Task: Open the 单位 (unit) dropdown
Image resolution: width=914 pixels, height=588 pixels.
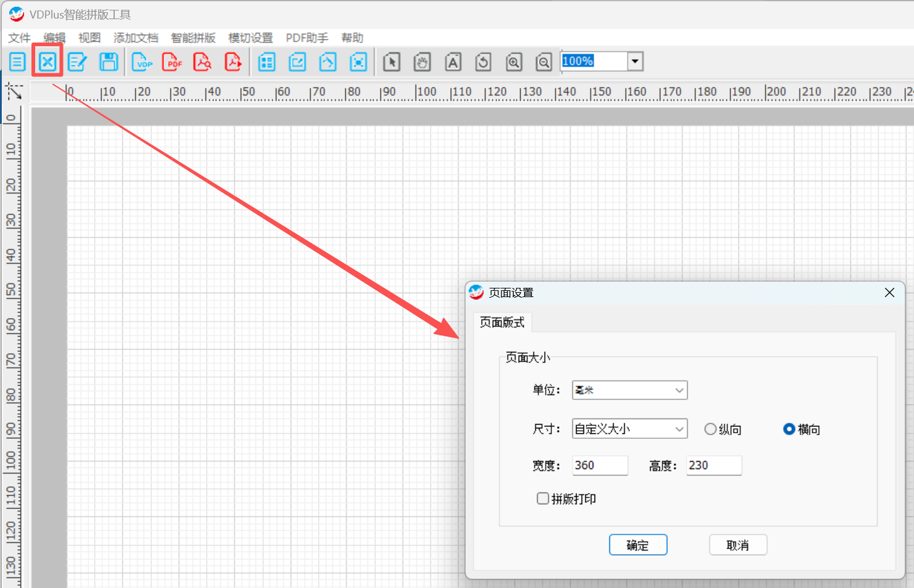Action: [x=629, y=390]
